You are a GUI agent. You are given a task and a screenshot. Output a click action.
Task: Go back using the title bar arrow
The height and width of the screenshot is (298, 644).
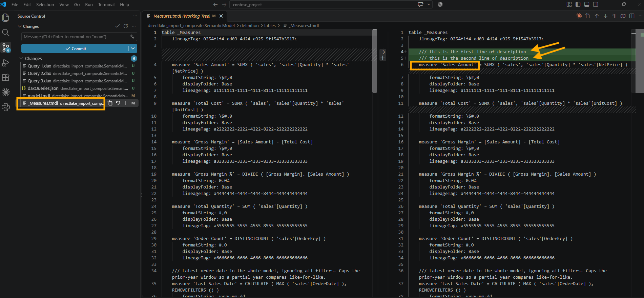[215, 4]
